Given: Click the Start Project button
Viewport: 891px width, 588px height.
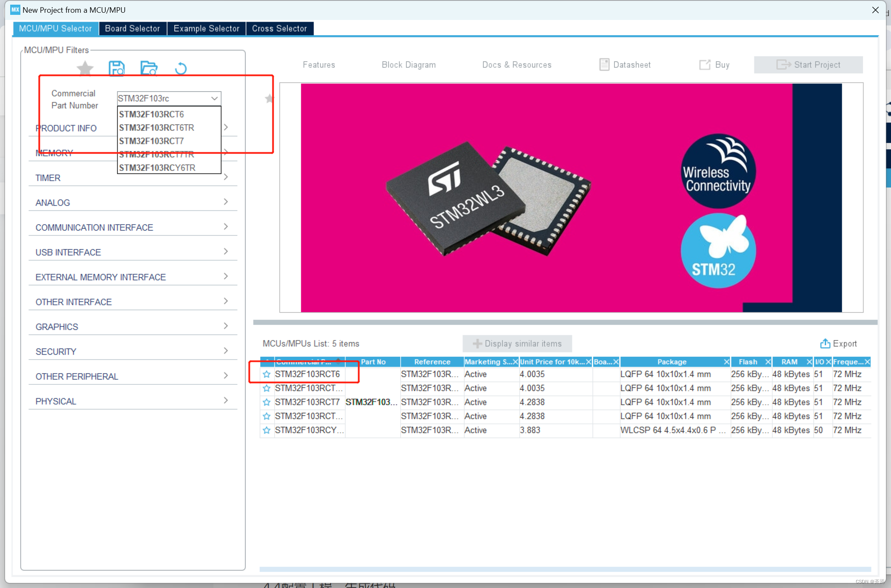Looking at the screenshot, I should [x=808, y=64].
